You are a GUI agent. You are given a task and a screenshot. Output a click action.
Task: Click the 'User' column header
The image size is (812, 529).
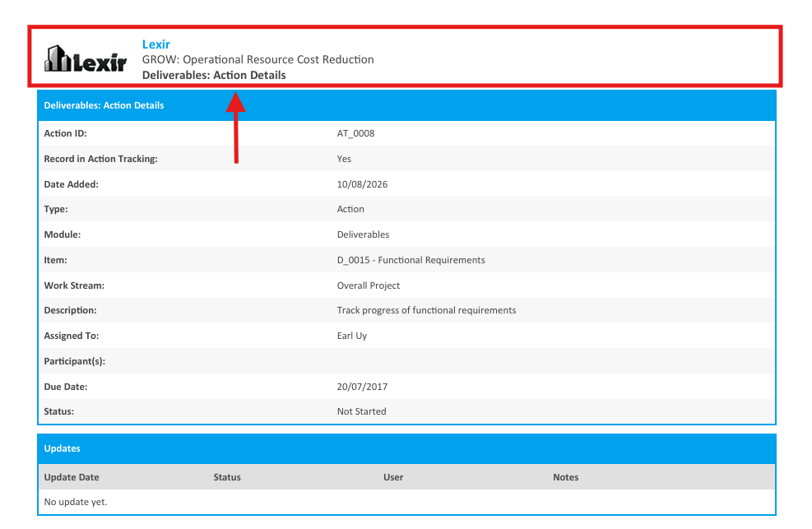pos(393,477)
